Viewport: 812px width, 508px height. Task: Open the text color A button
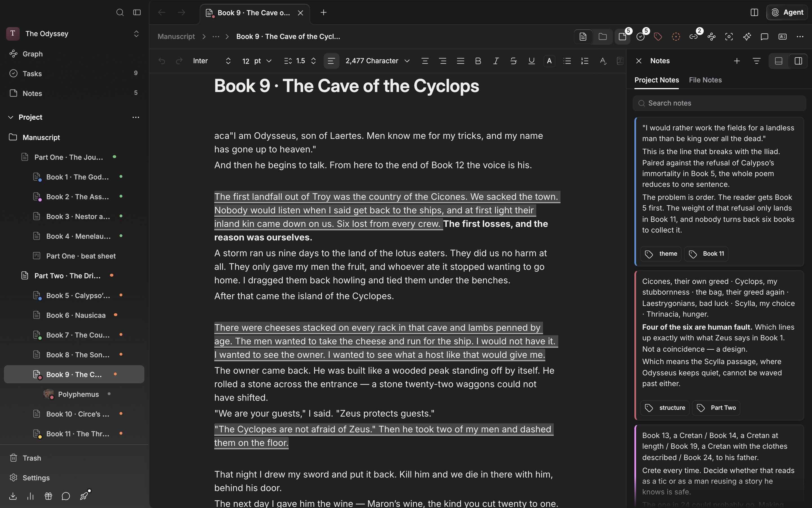tap(549, 61)
